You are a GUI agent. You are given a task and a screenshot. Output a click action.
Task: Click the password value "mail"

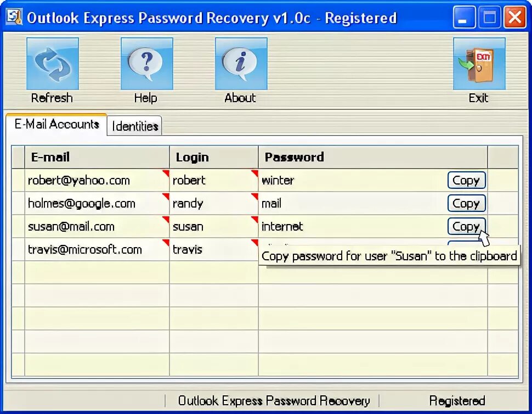point(271,204)
